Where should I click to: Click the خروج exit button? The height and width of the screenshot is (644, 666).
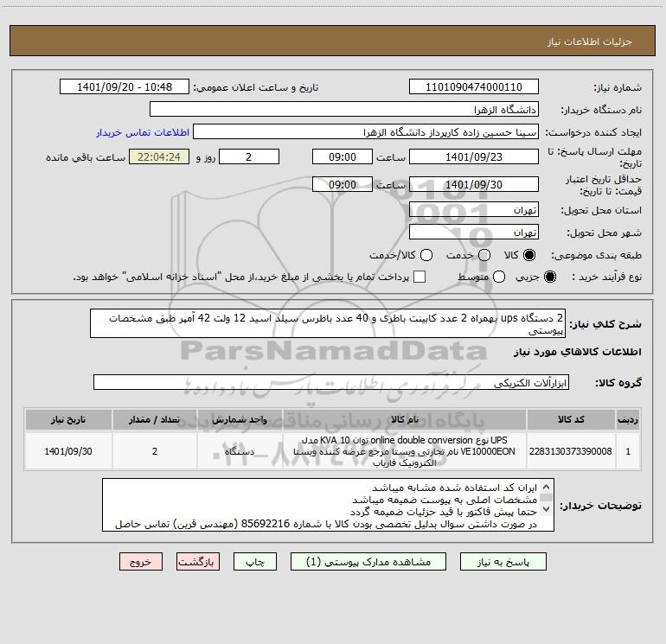coord(141,562)
